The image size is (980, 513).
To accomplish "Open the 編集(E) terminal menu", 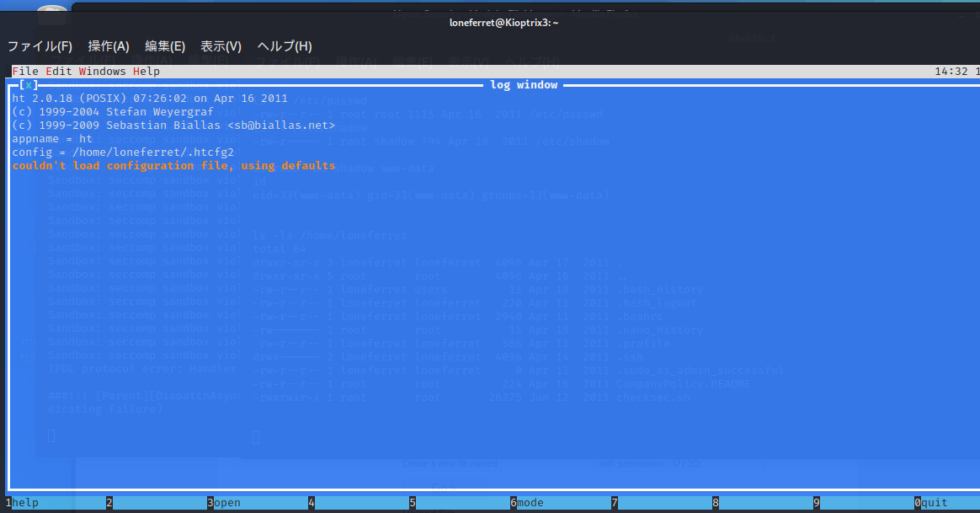I will pos(165,46).
